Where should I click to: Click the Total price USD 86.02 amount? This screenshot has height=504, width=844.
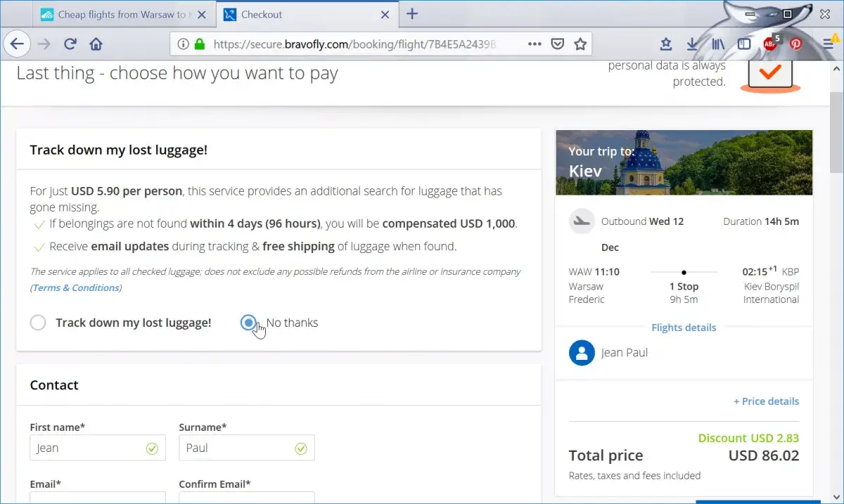[x=764, y=455]
